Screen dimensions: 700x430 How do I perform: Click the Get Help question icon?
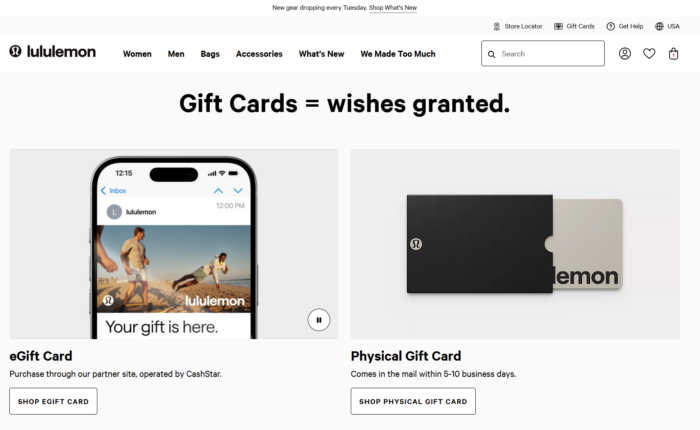coord(610,26)
